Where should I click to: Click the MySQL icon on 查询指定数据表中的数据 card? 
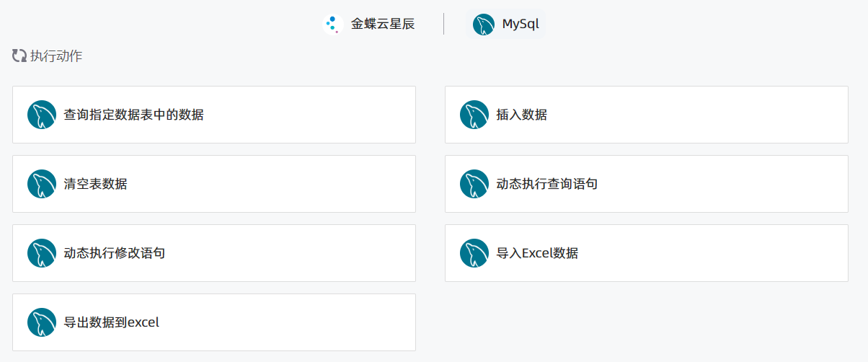click(42, 115)
